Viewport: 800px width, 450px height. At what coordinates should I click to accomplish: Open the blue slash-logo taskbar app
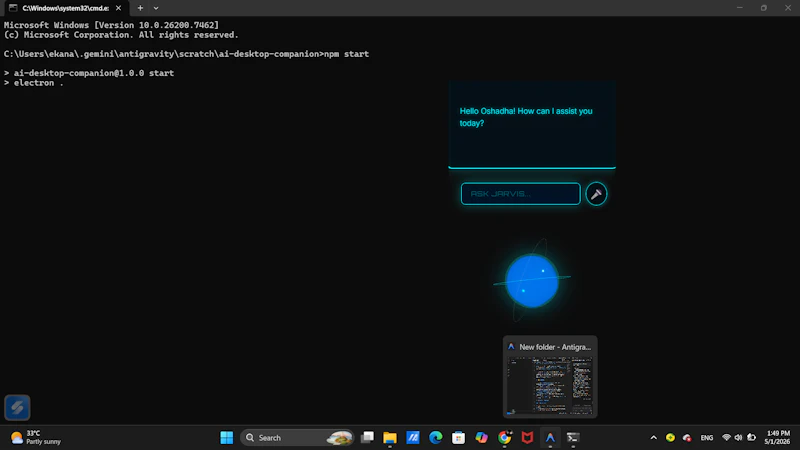413,437
